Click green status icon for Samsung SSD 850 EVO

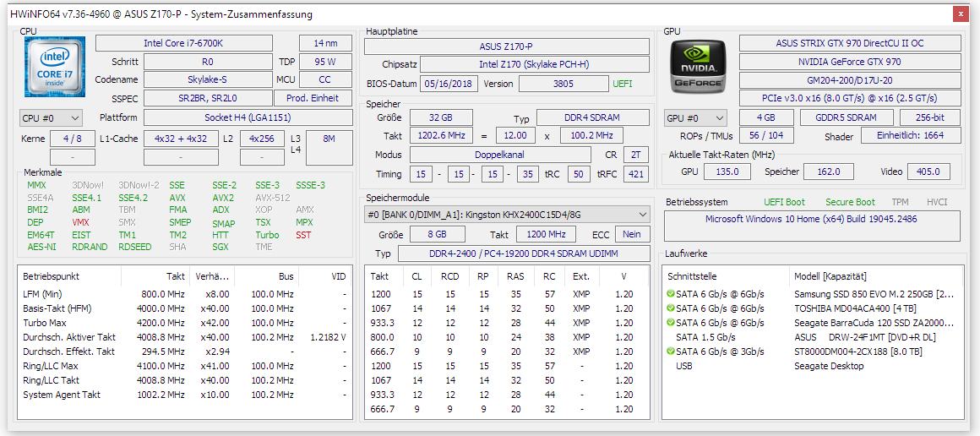click(671, 294)
